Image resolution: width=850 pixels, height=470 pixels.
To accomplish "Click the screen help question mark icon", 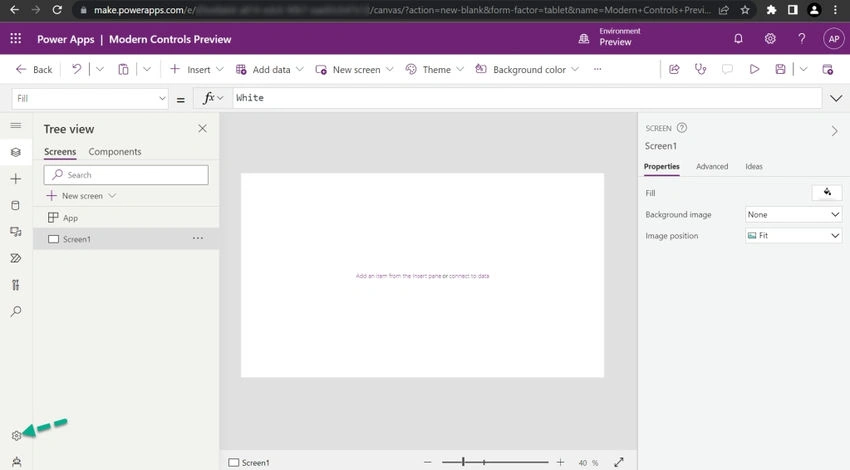I will tap(682, 128).
